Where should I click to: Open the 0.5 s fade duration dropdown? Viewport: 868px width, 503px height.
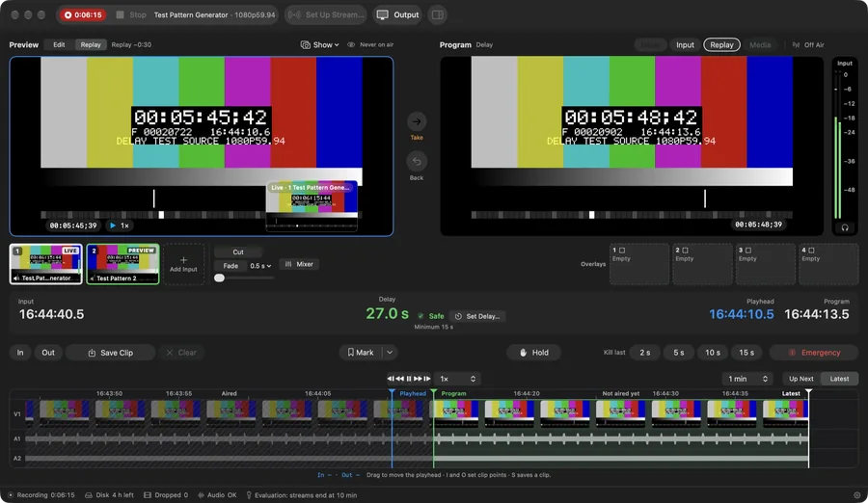click(x=260, y=266)
